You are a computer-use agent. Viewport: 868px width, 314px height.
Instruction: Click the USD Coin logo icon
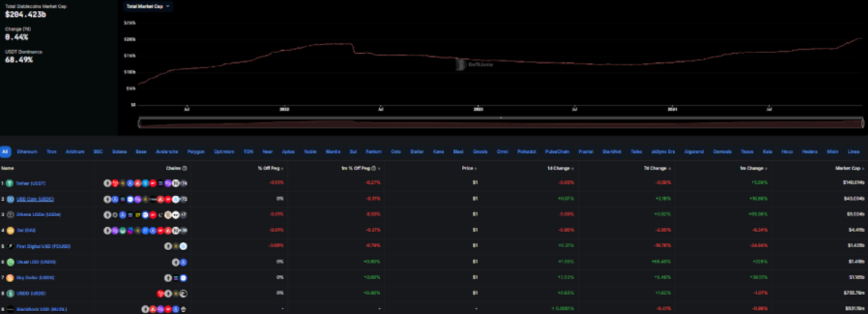(11, 199)
